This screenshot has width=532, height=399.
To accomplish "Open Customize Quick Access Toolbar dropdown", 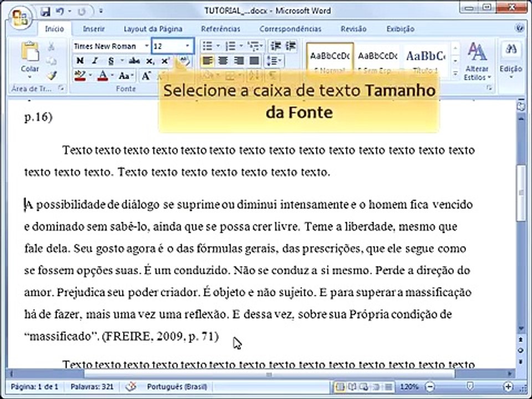I will point(101,11).
